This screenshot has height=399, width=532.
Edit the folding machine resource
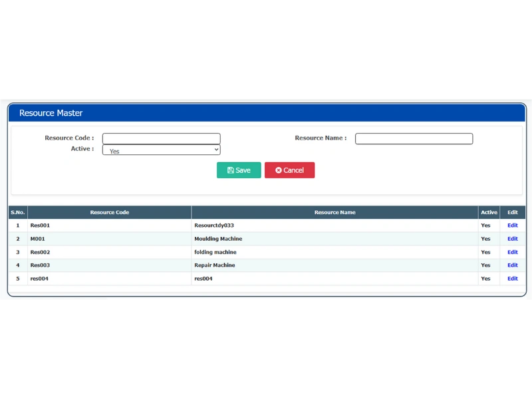tap(512, 251)
